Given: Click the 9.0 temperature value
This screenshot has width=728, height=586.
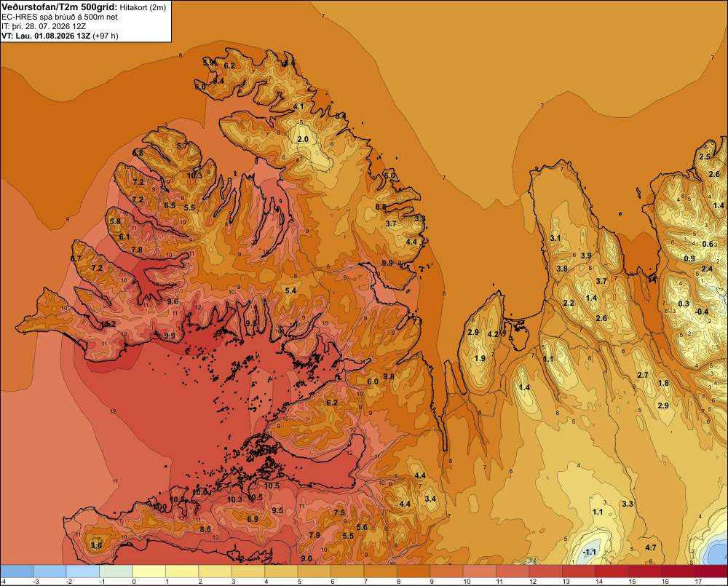Looking at the screenshot, I should tap(306, 558).
